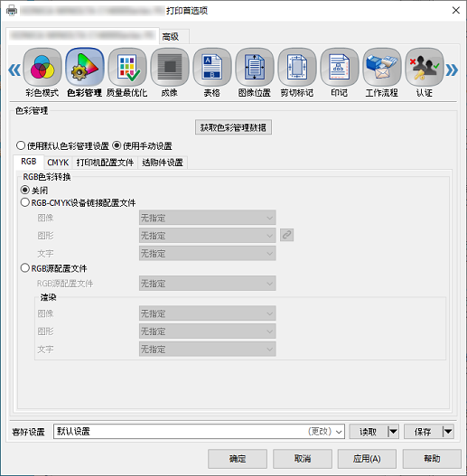This screenshot has height=476, width=467.
Task: Open 文字 dropdown in the 渲染 group
Action: coord(208,350)
